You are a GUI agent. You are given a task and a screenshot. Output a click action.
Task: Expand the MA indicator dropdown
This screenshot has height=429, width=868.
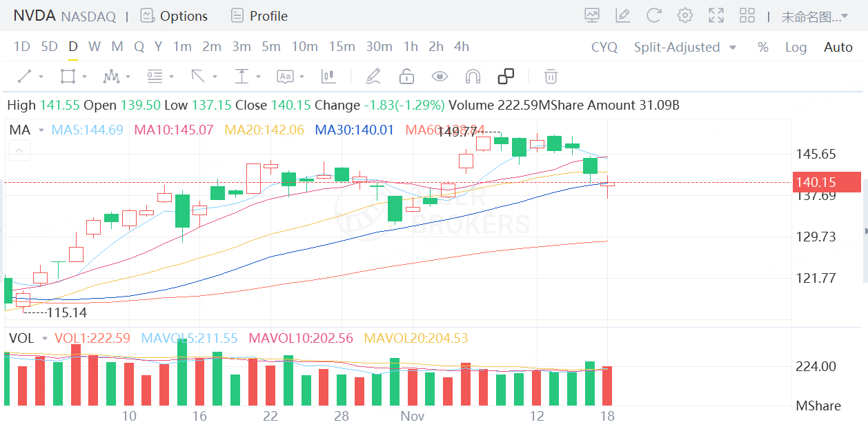tap(40, 129)
